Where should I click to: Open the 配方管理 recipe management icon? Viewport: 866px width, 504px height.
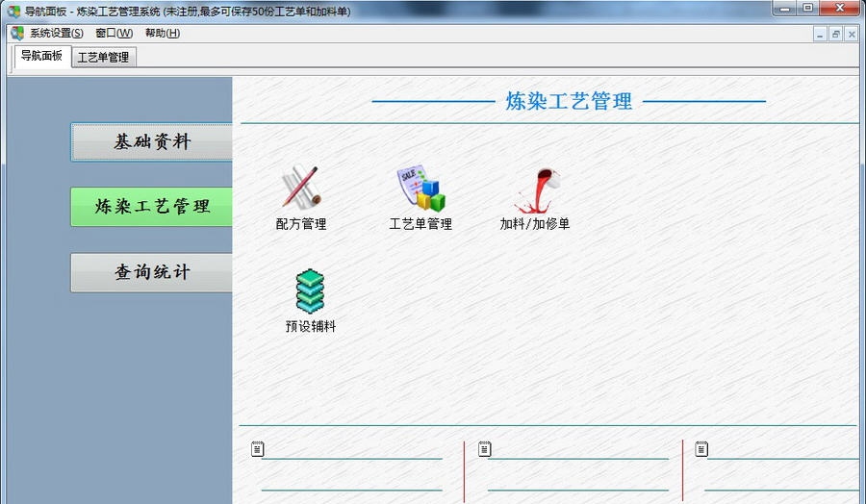coord(301,188)
